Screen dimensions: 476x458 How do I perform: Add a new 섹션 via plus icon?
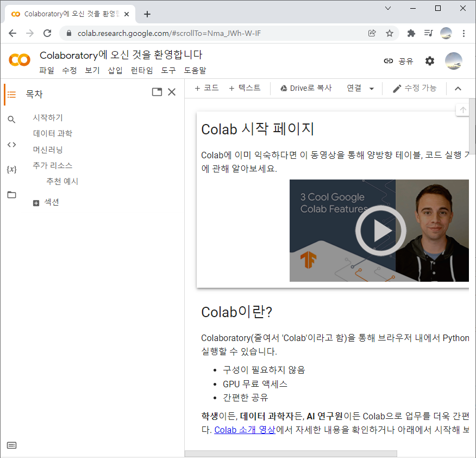[36, 203]
